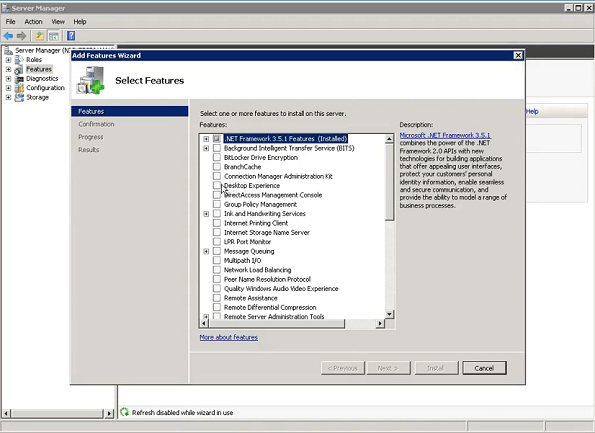Select the Storage node icon
The image size is (595, 433).
[x=19, y=98]
